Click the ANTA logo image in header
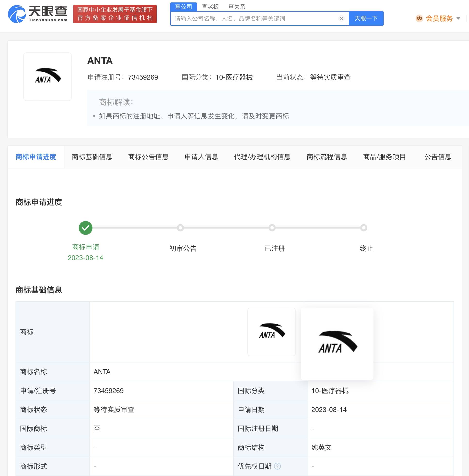This screenshot has height=476, width=469. pos(48,77)
